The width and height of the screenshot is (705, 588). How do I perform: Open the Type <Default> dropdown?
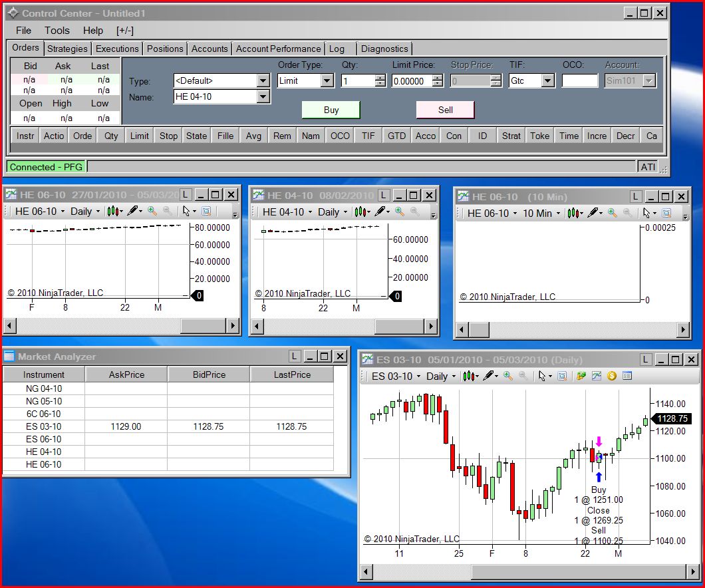[263, 81]
